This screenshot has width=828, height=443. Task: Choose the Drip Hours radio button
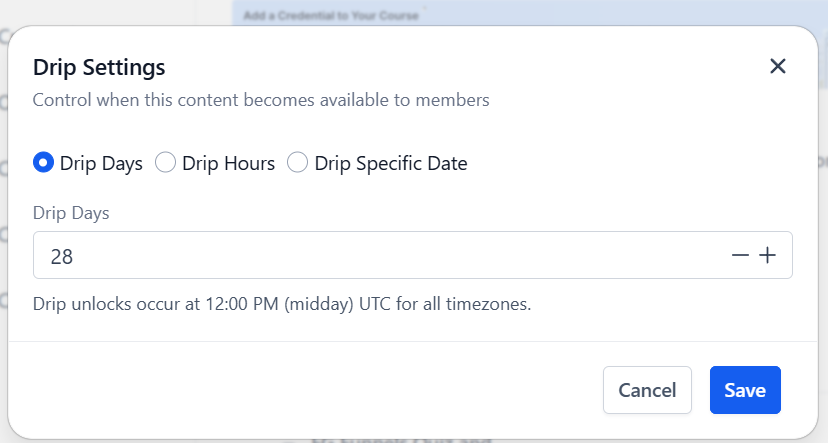click(165, 163)
